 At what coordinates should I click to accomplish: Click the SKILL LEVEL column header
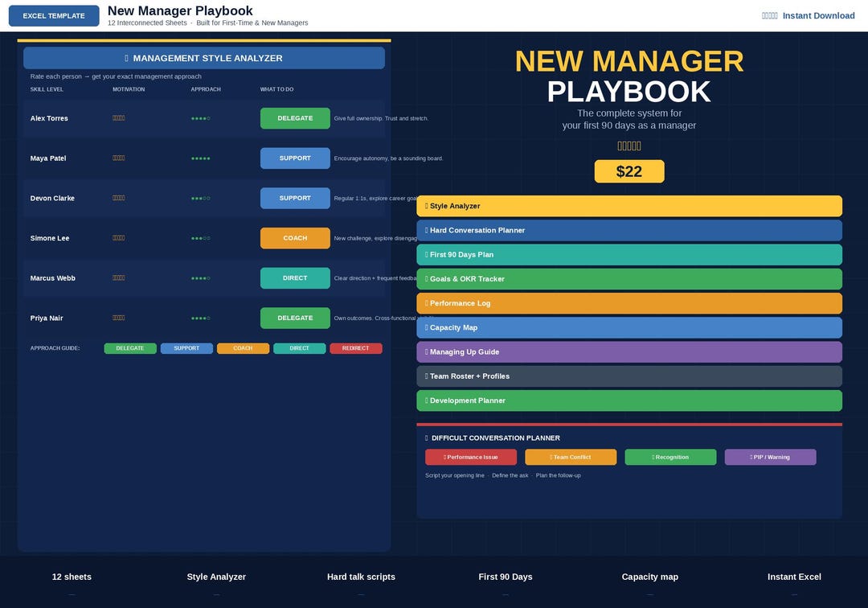click(x=47, y=89)
